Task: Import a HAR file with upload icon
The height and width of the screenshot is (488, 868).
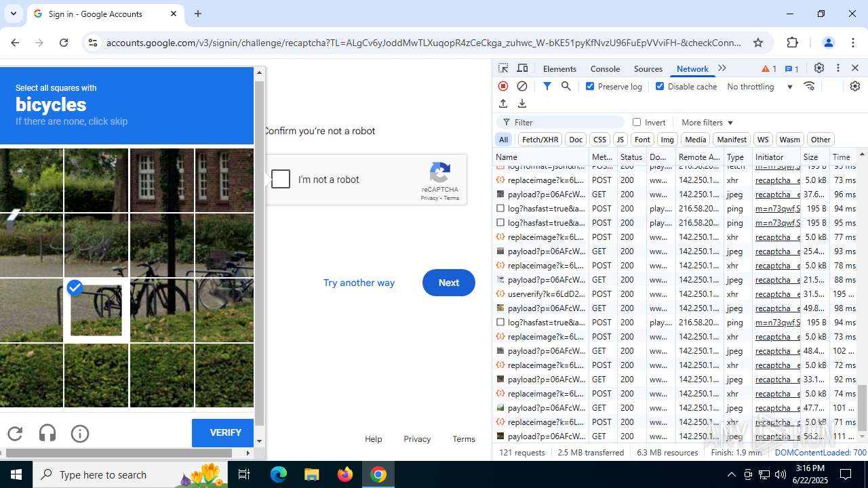Action: [x=503, y=104]
